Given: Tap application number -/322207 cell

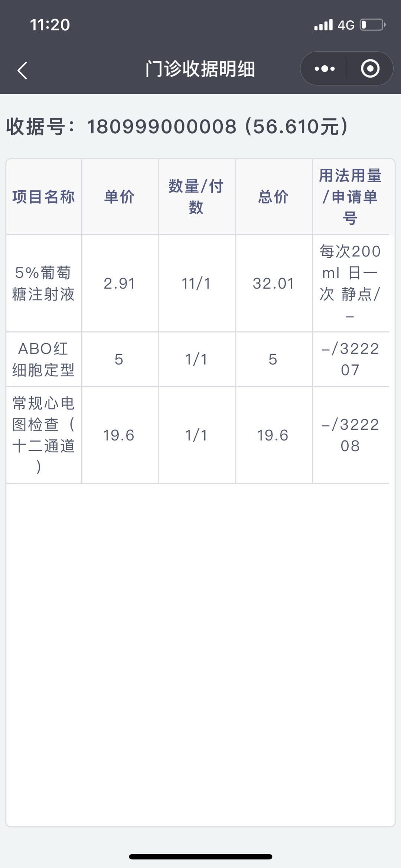Looking at the screenshot, I should coord(350,359).
